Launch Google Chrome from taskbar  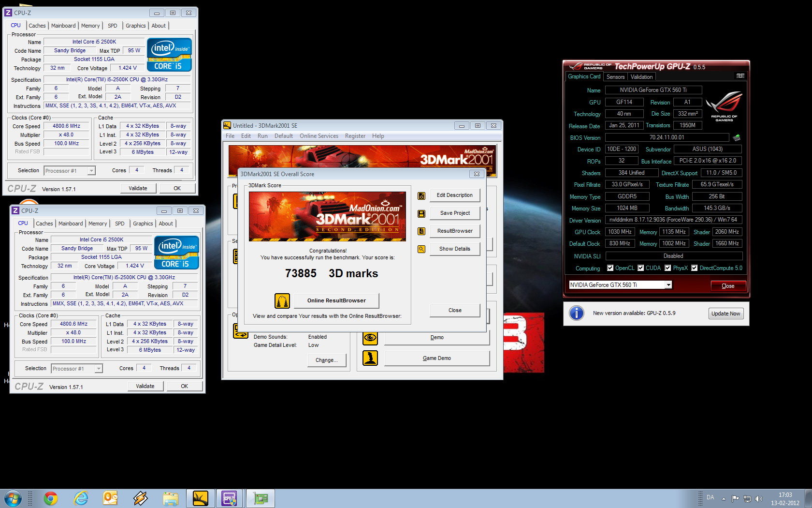(x=51, y=498)
